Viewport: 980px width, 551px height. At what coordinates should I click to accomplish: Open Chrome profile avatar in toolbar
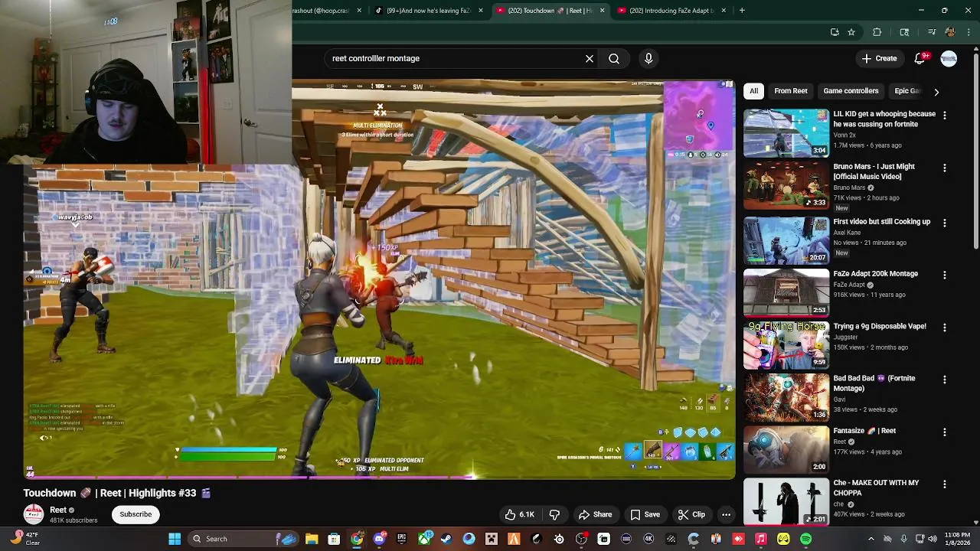pos(950,32)
